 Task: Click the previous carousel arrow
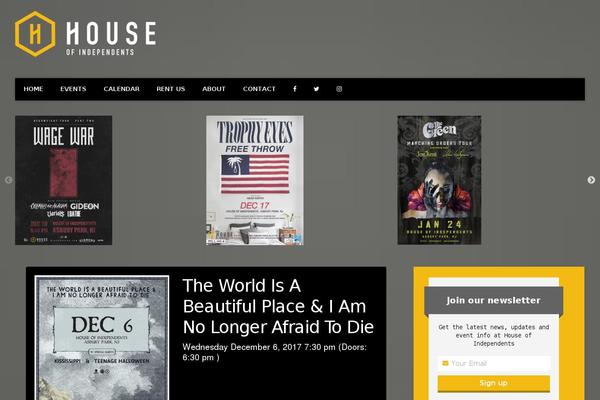coord(8,180)
